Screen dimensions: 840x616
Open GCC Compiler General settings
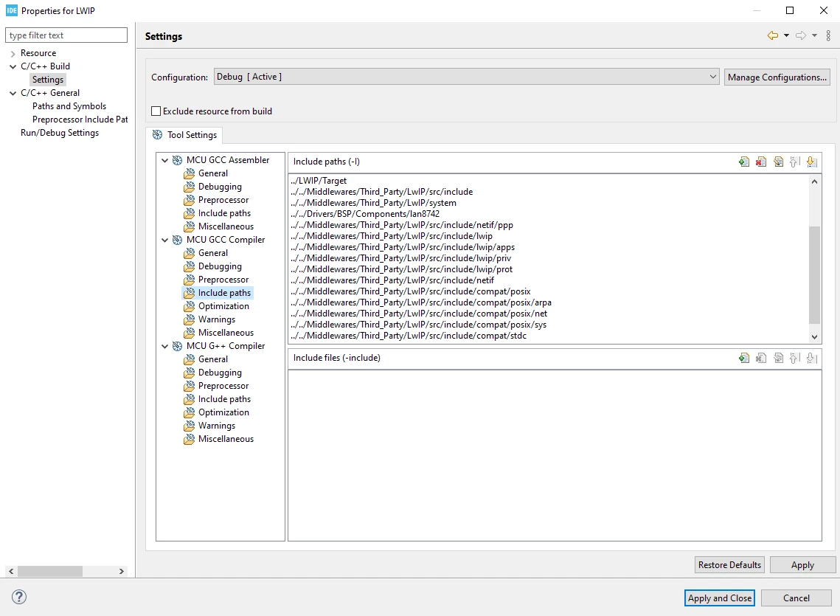coord(212,253)
